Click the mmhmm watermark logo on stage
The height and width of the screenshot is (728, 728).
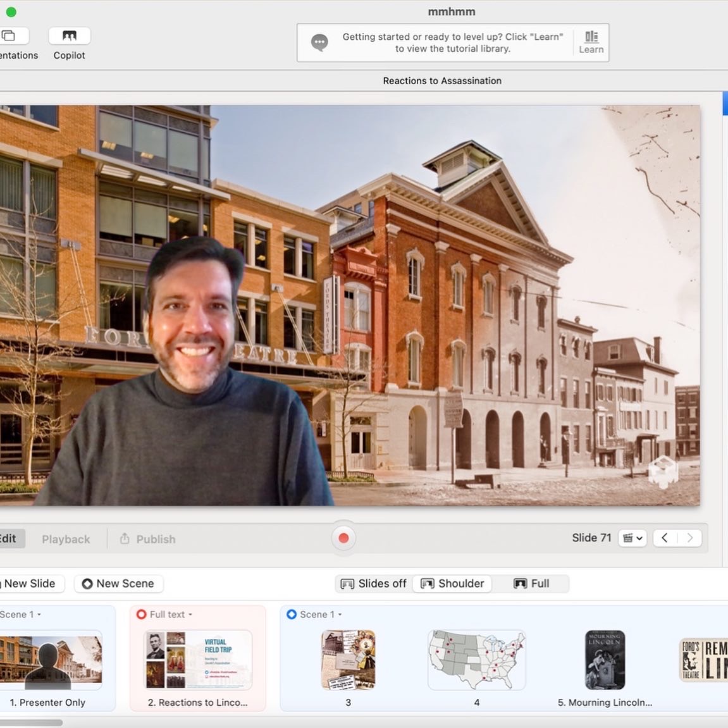(663, 472)
